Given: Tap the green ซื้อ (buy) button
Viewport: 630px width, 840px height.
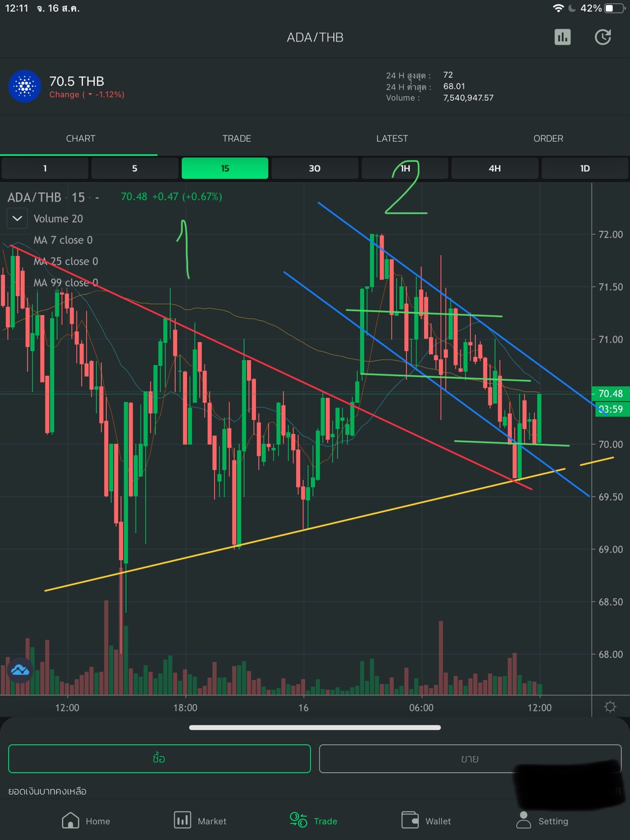Looking at the screenshot, I should pyautogui.click(x=159, y=759).
